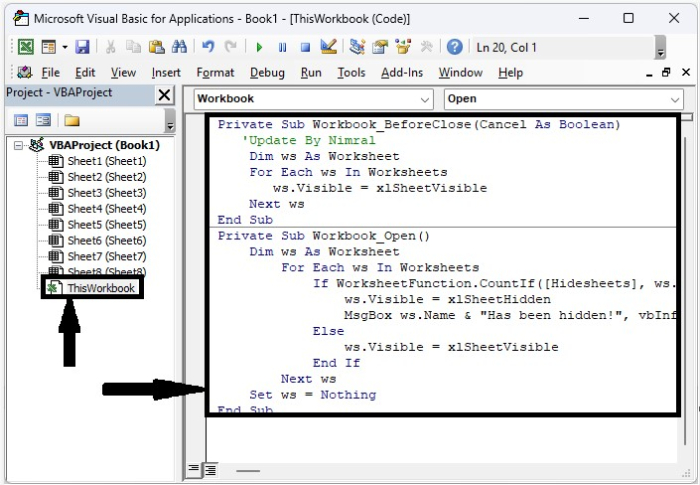Click the Cut scissors icon

pos(110,47)
